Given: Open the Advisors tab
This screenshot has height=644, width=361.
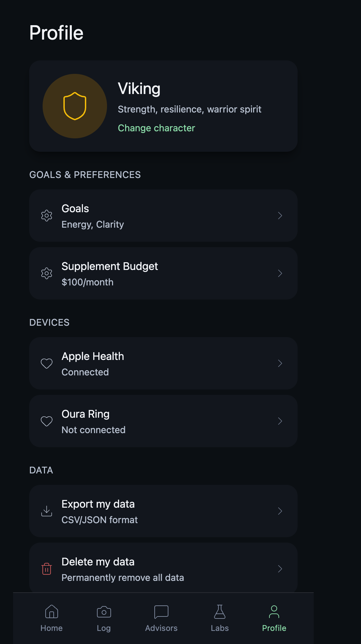Looking at the screenshot, I should pos(161,618).
